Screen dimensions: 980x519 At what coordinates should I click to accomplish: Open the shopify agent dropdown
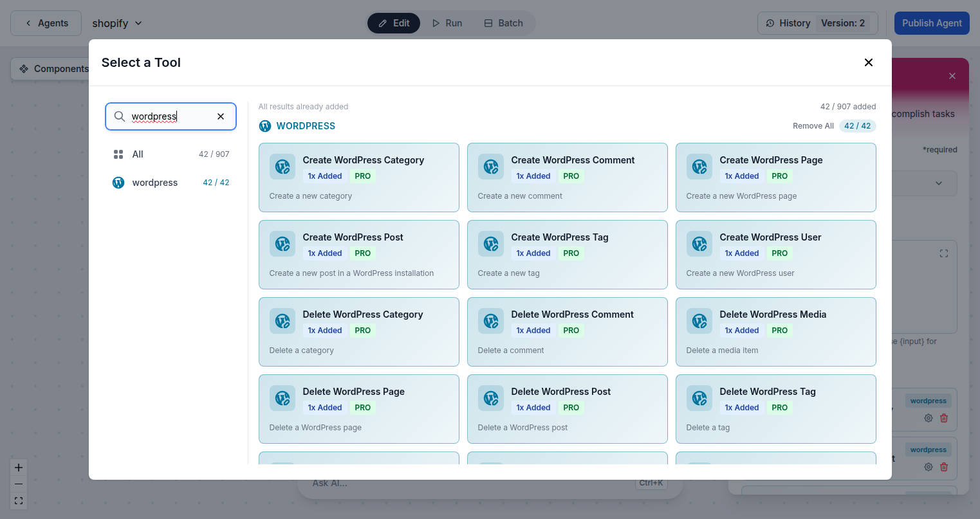coord(116,23)
